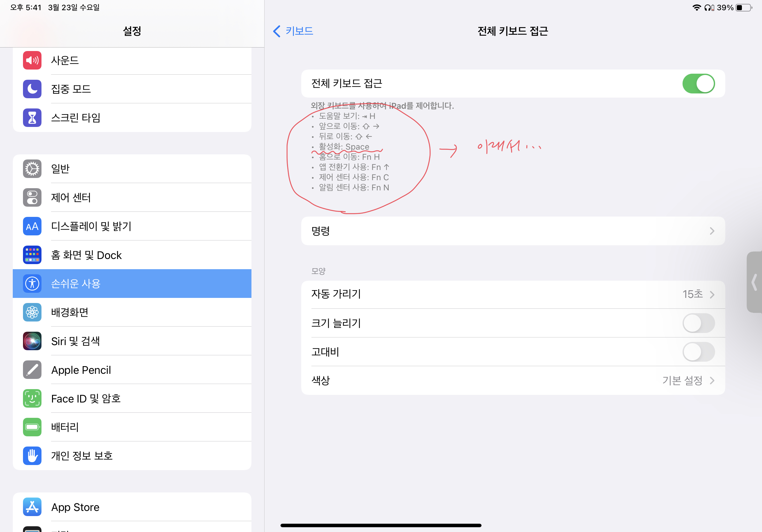Open the App Store icon
The width and height of the screenshot is (762, 532).
[32, 507]
